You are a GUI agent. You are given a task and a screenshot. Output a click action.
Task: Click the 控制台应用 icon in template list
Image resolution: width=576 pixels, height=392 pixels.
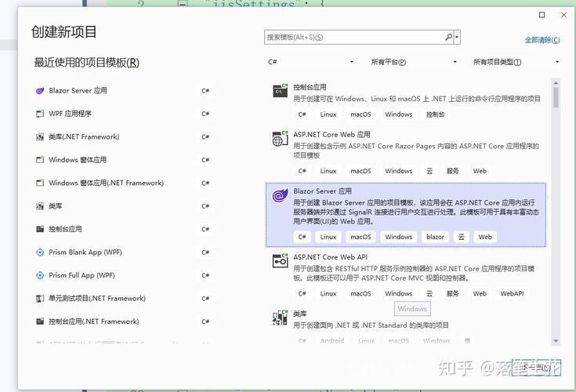click(281, 90)
